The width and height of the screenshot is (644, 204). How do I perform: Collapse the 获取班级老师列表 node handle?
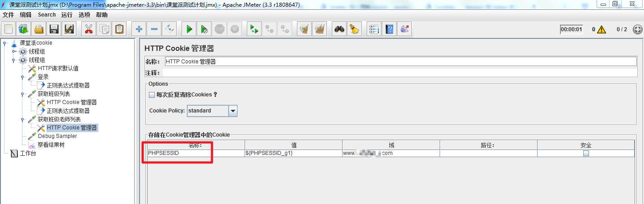click(22, 119)
